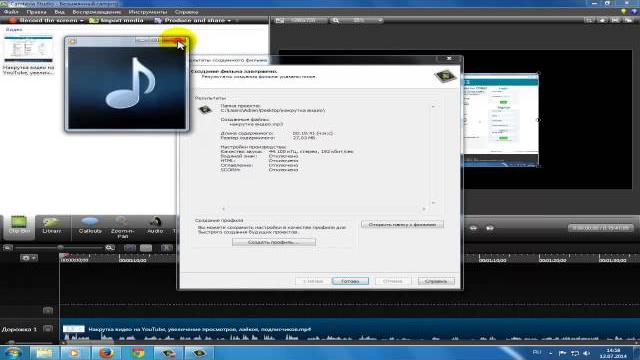Click the results list scroll left arrow

tap(223, 209)
